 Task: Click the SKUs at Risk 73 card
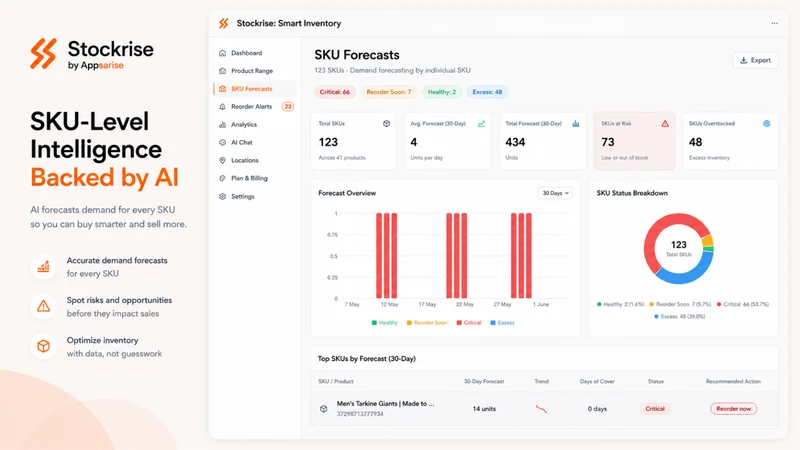pos(634,141)
